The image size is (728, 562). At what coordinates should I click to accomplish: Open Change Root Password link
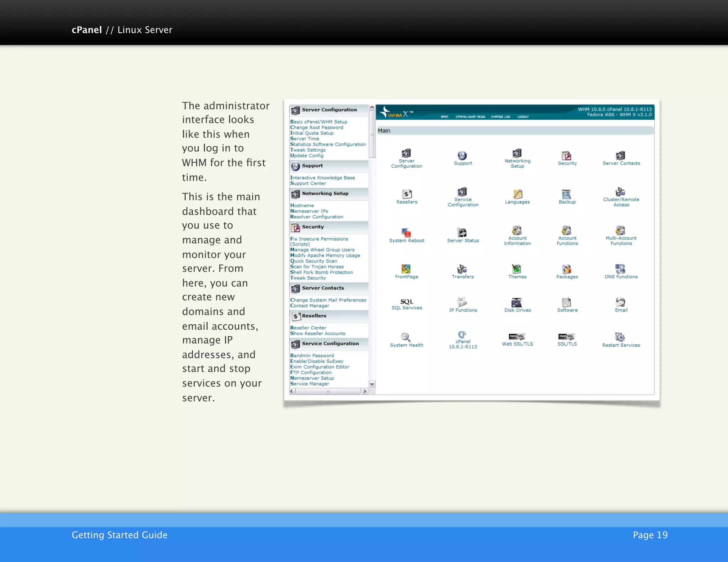[317, 128]
